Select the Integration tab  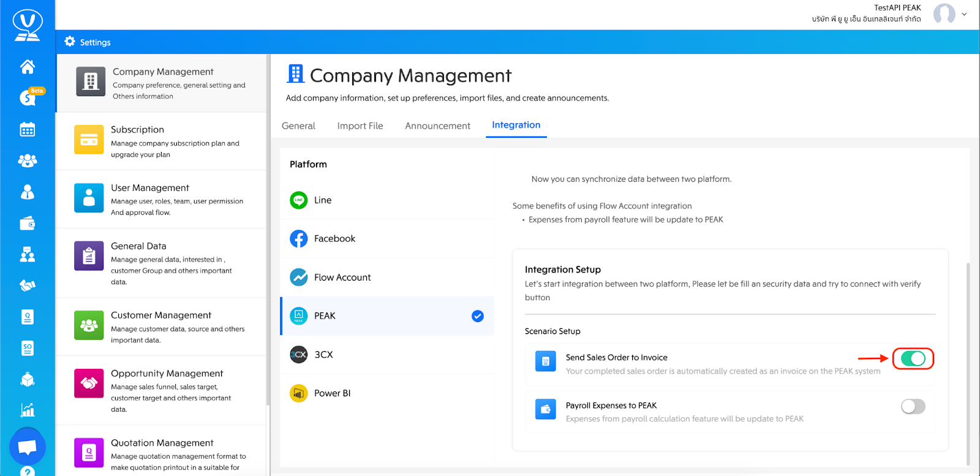point(516,125)
